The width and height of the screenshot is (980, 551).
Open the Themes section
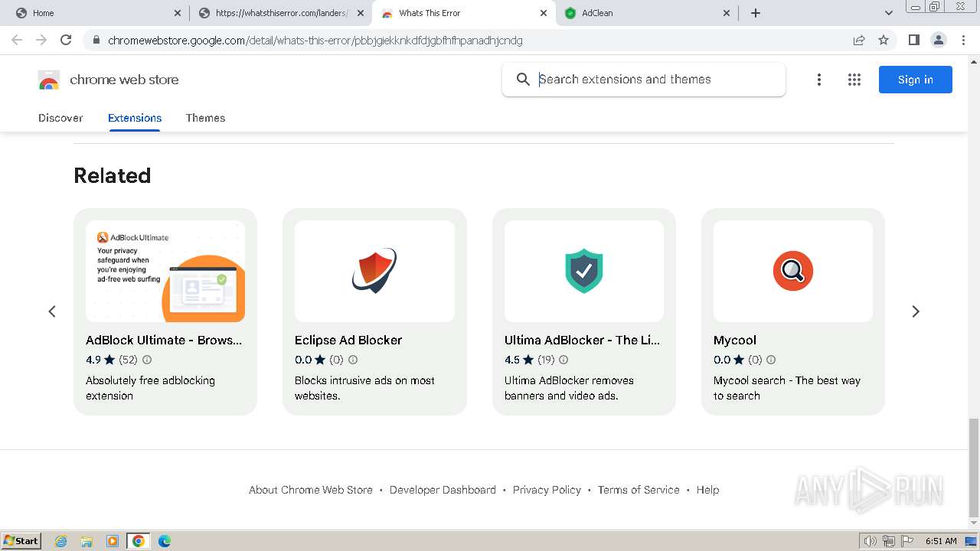(205, 118)
